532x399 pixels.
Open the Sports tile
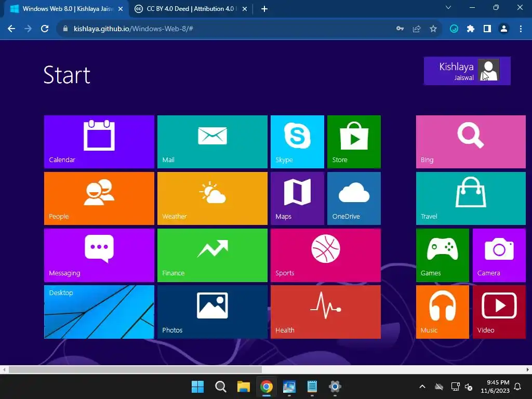[x=326, y=255]
